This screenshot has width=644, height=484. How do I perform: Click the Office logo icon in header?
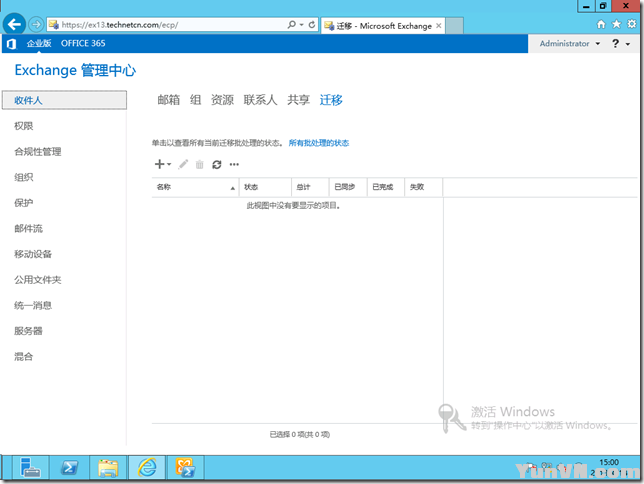[x=12, y=44]
